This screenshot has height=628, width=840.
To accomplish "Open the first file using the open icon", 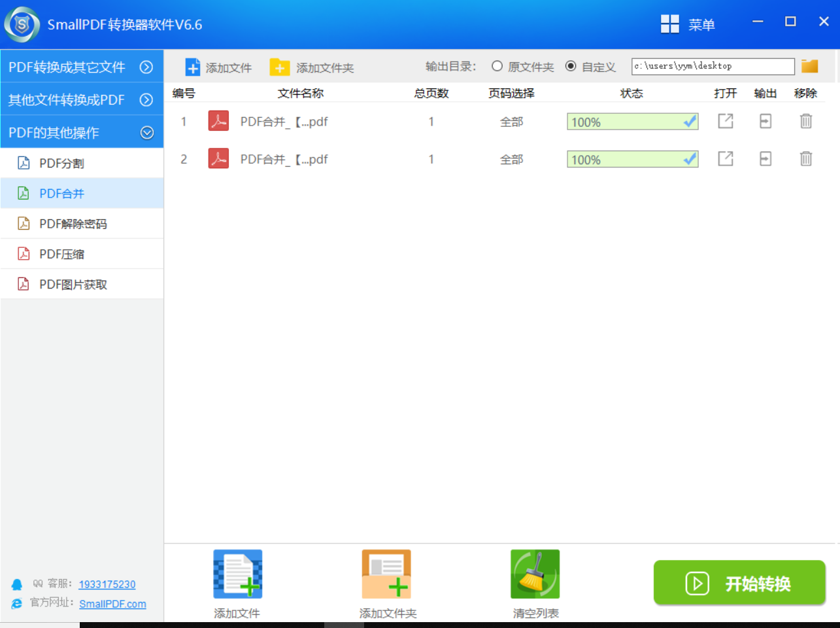I will [x=726, y=121].
